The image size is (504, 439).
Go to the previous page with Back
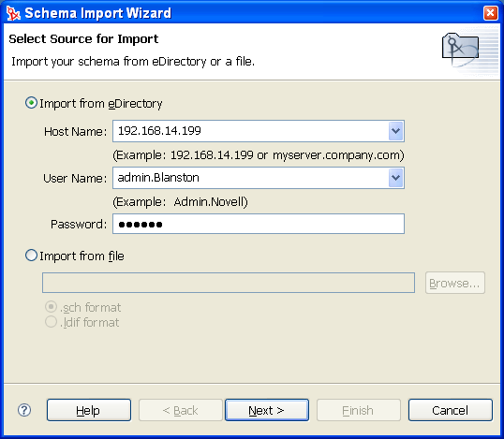pos(180,410)
